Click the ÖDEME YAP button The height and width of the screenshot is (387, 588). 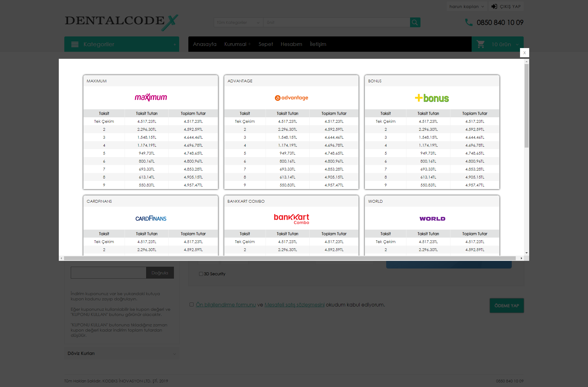tap(507, 306)
